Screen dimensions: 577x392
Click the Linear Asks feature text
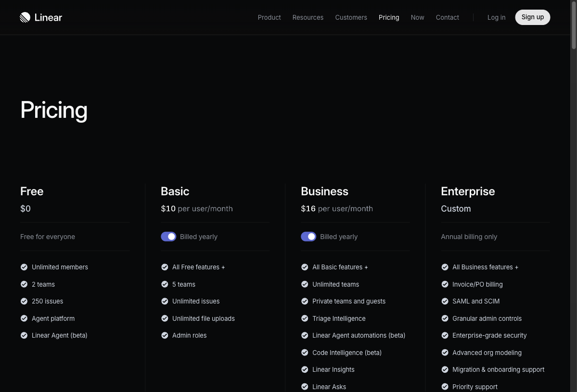[329, 387]
